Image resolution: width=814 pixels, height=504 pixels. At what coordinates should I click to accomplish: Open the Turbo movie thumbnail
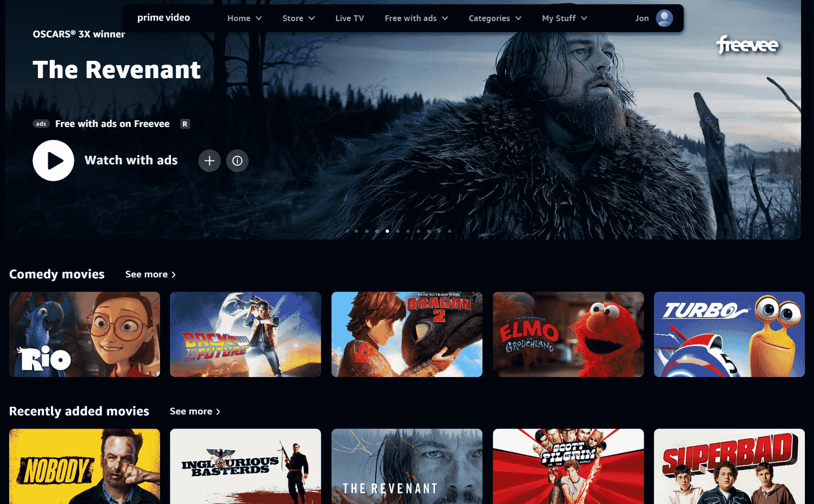(729, 334)
